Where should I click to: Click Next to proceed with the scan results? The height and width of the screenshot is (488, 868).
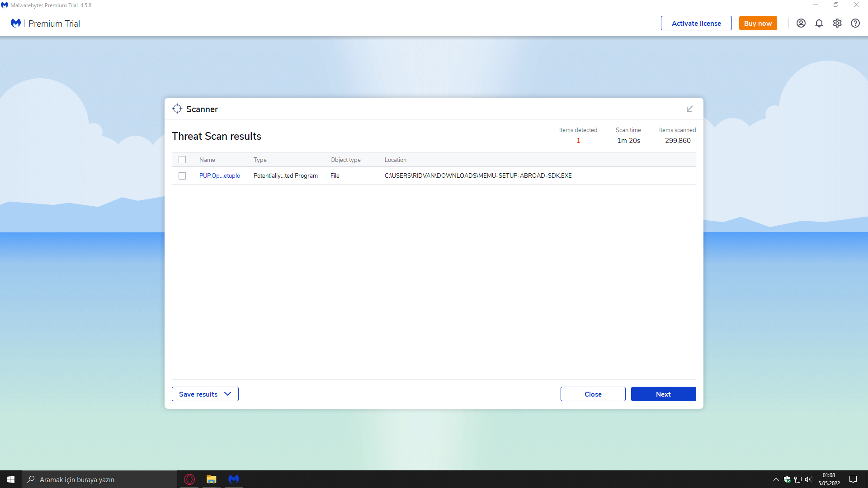pyautogui.click(x=664, y=394)
